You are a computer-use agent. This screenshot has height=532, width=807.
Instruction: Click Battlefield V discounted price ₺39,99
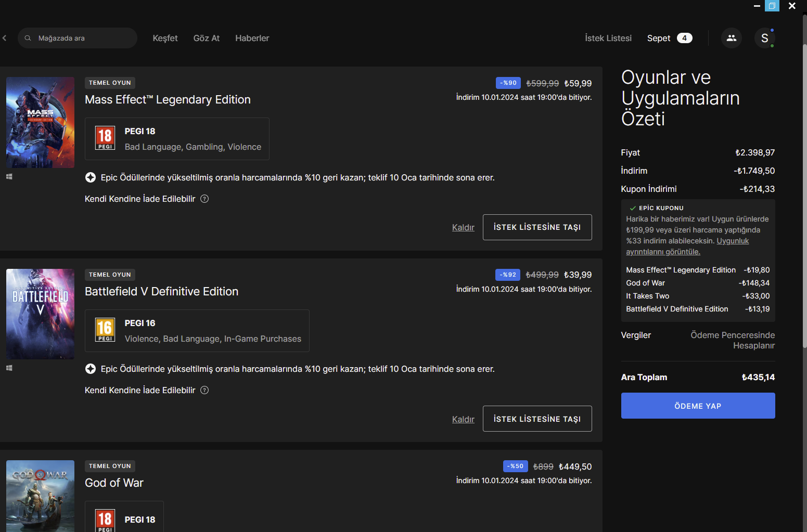point(578,275)
